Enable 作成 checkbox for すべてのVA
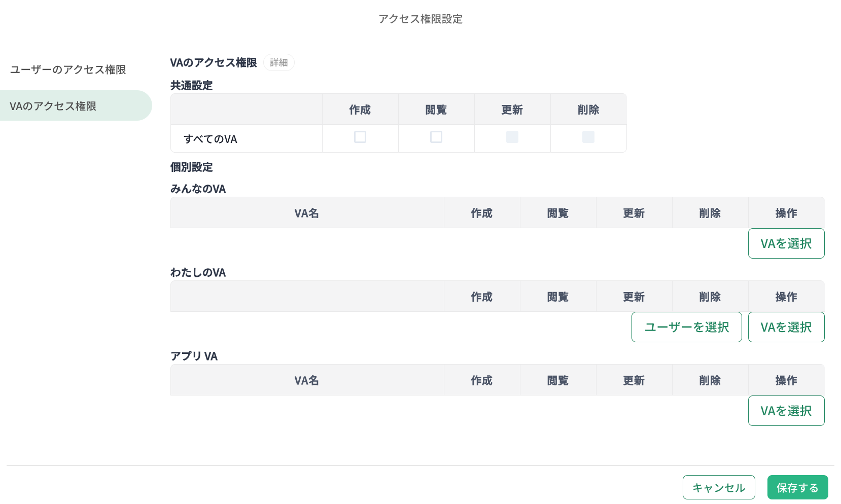The width and height of the screenshot is (841, 504). 360,137
